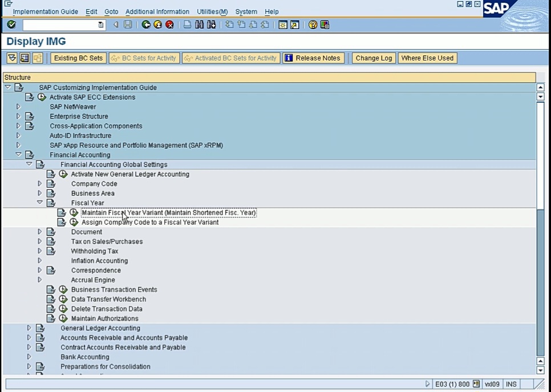Viewport: 551px width, 392px height.
Task: Expand the General Ledger Accounting node
Action: (x=29, y=328)
